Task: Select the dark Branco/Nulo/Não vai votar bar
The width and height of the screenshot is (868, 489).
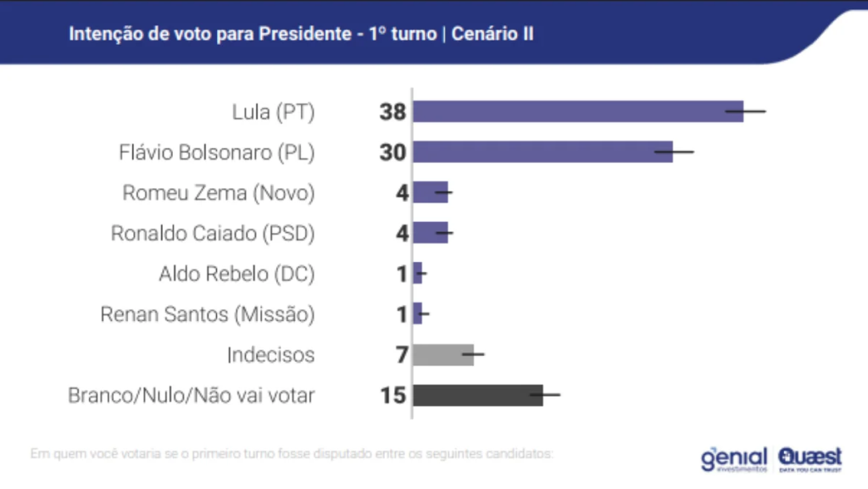Action: [x=478, y=395]
